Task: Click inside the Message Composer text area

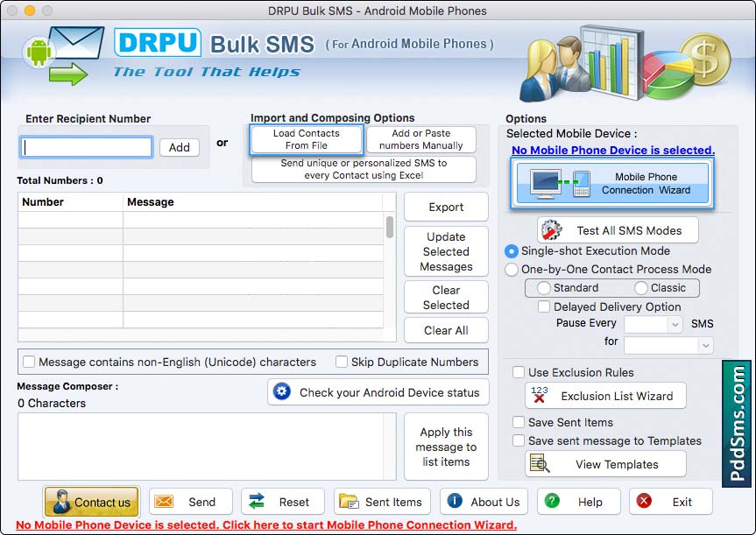Action: pyautogui.click(x=207, y=447)
